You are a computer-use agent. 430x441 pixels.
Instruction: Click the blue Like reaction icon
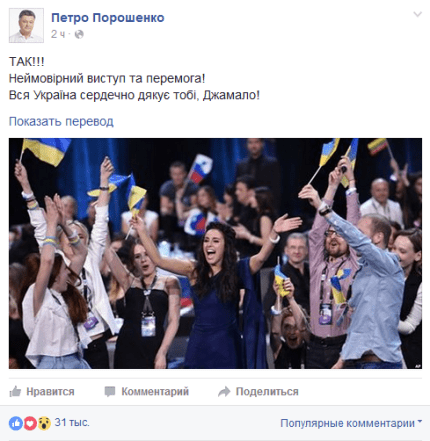click(x=16, y=423)
